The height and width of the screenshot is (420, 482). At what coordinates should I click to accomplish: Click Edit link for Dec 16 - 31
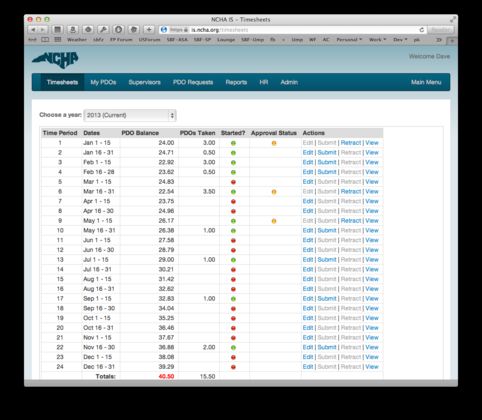308,367
